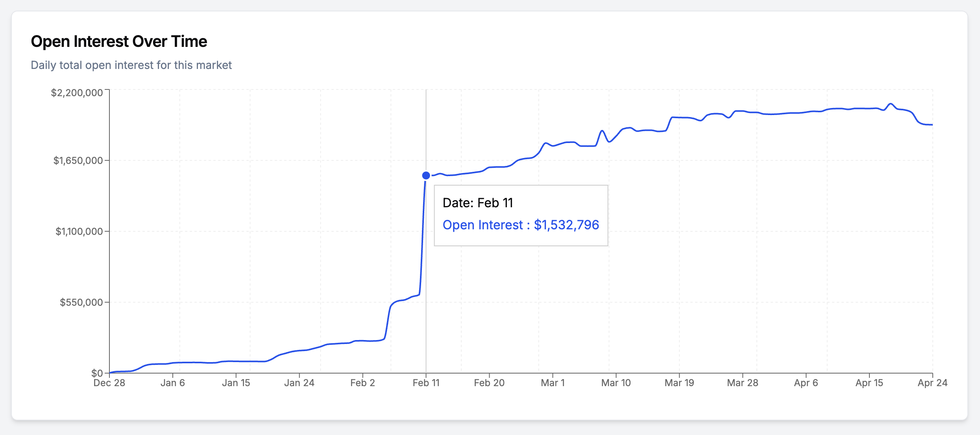Click the Open Interest tooltip value

pyautogui.click(x=521, y=225)
